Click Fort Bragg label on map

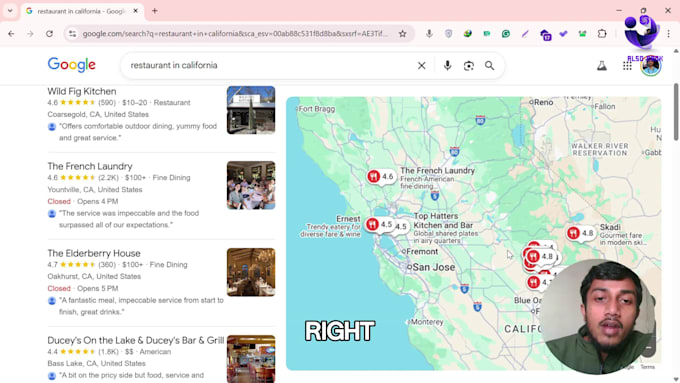(317, 109)
